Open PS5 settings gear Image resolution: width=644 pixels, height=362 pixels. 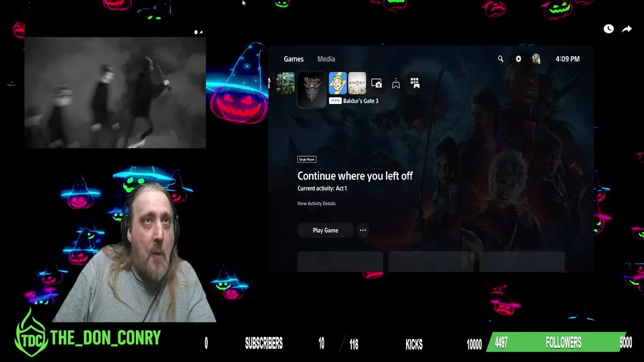518,59
